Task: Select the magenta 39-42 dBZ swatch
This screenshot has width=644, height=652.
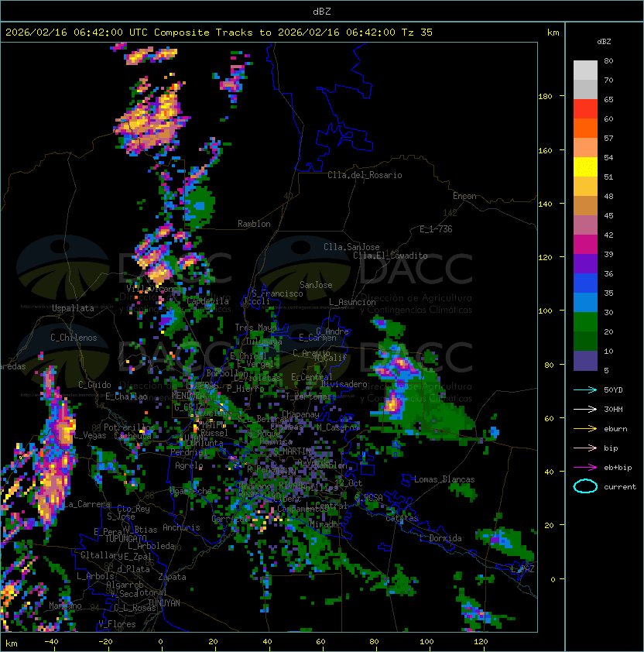Action: [x=585, y=245]
